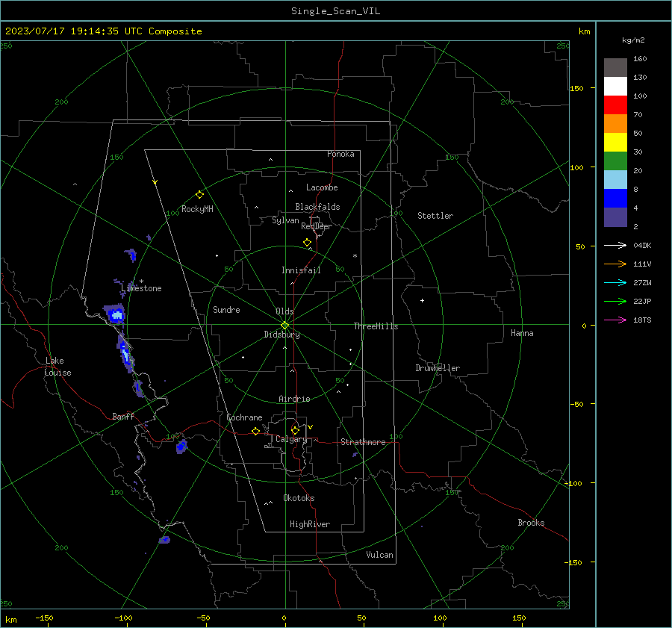672x628 pixels.
Task: Click the HighRiver label
Action: point(310,524)
